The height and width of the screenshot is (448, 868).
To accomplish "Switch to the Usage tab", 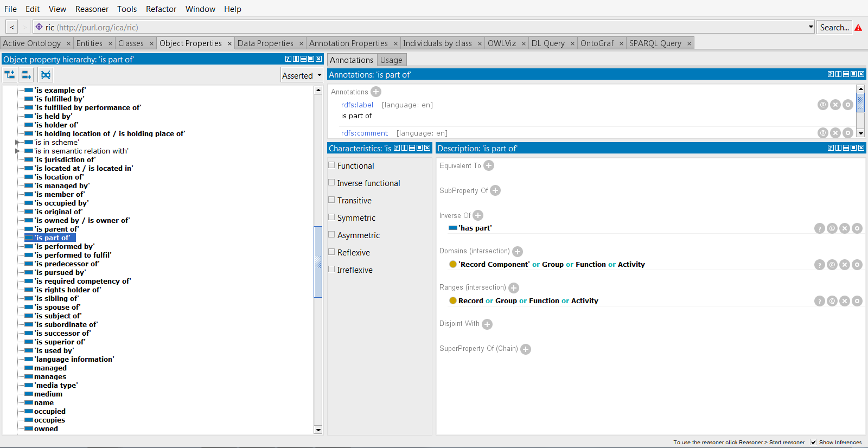I will coord(391,60).
